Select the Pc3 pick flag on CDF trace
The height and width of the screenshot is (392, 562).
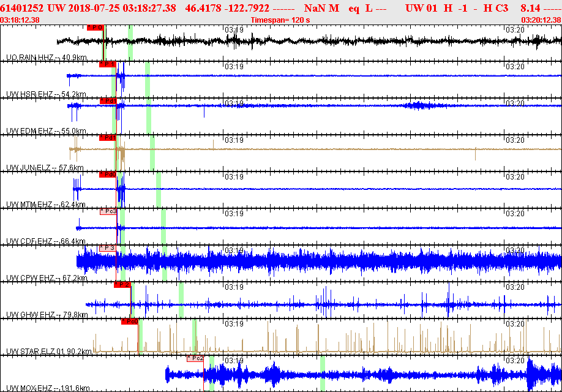tap(108, 211)
